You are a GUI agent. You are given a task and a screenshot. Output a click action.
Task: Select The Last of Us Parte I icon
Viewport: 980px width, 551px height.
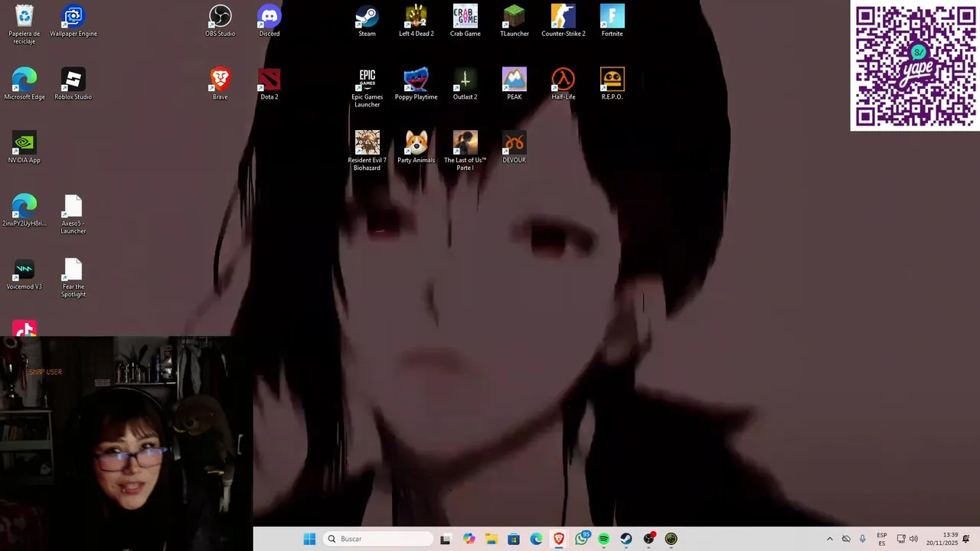click(x=465, y=151)
